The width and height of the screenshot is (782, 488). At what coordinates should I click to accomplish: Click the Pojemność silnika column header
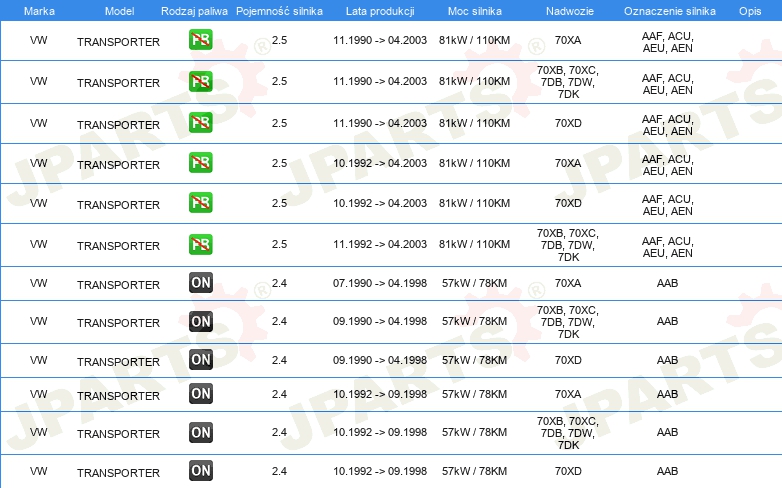pos(279,11)
